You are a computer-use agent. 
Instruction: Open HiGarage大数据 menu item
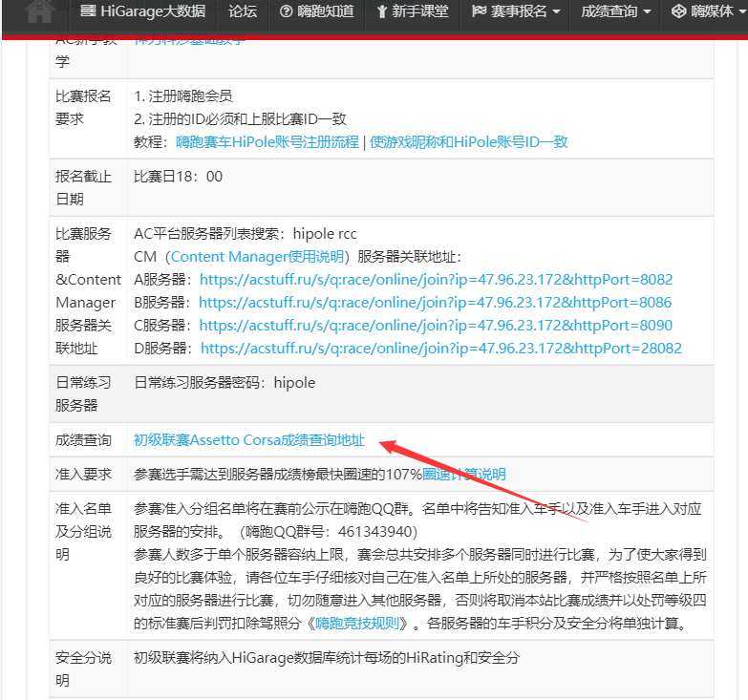(143, 11)
